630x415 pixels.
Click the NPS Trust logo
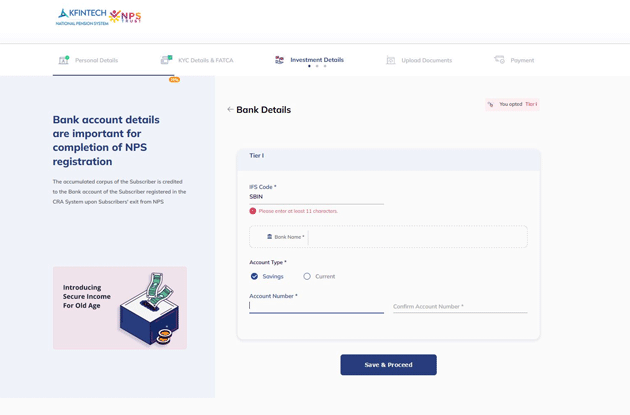(x=126, y=17)
